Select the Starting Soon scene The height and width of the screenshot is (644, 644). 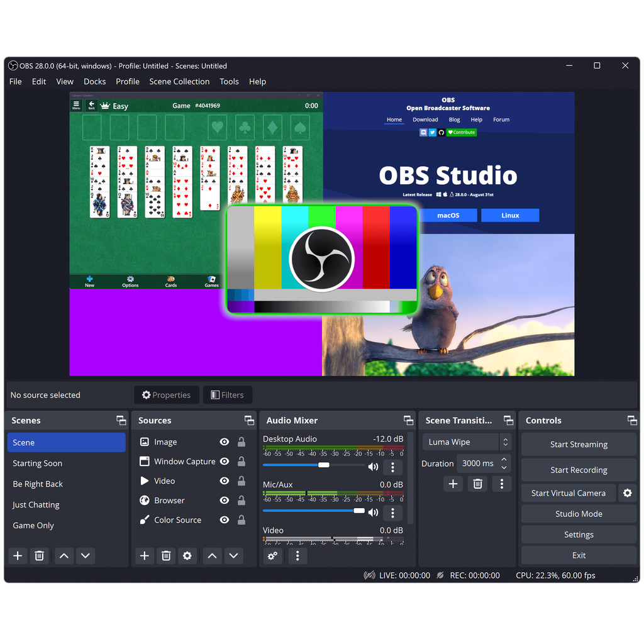67,464
